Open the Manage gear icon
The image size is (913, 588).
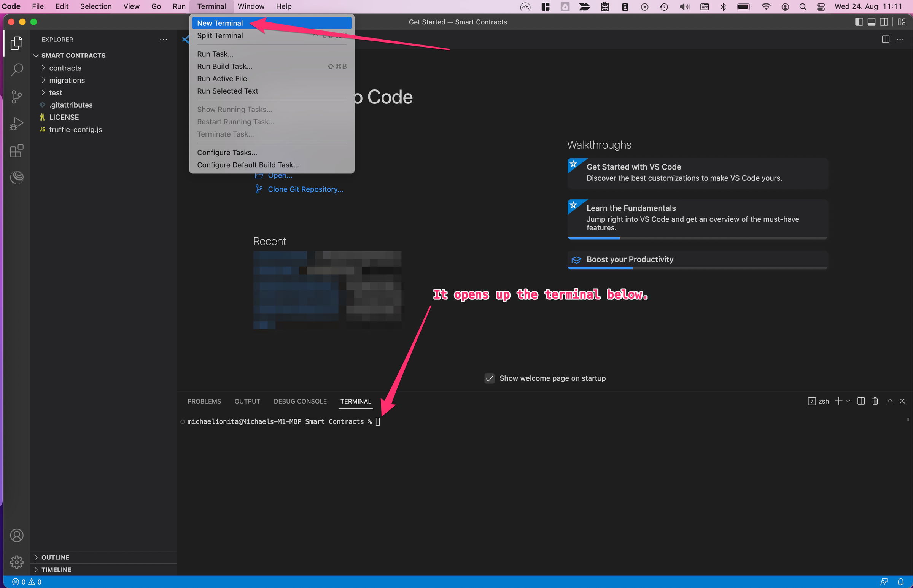coord(16,562)
